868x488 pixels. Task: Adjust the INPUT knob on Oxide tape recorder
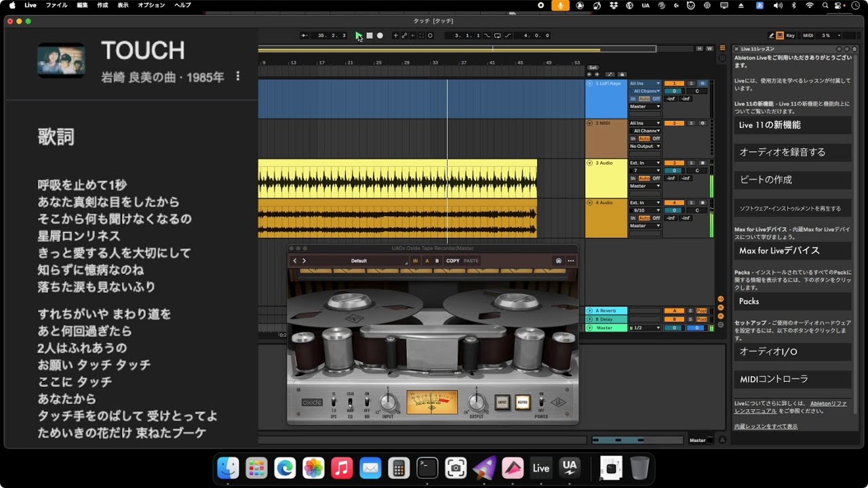[388, 402]
